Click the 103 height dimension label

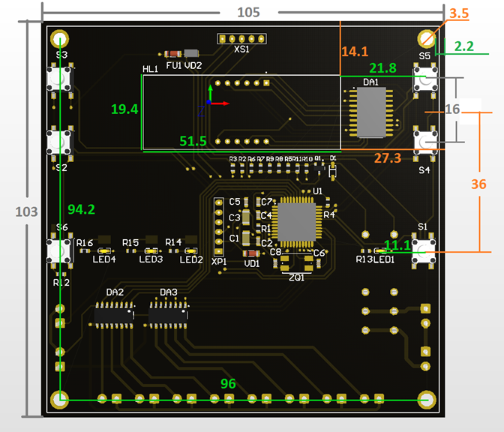(x=26, y=211)
